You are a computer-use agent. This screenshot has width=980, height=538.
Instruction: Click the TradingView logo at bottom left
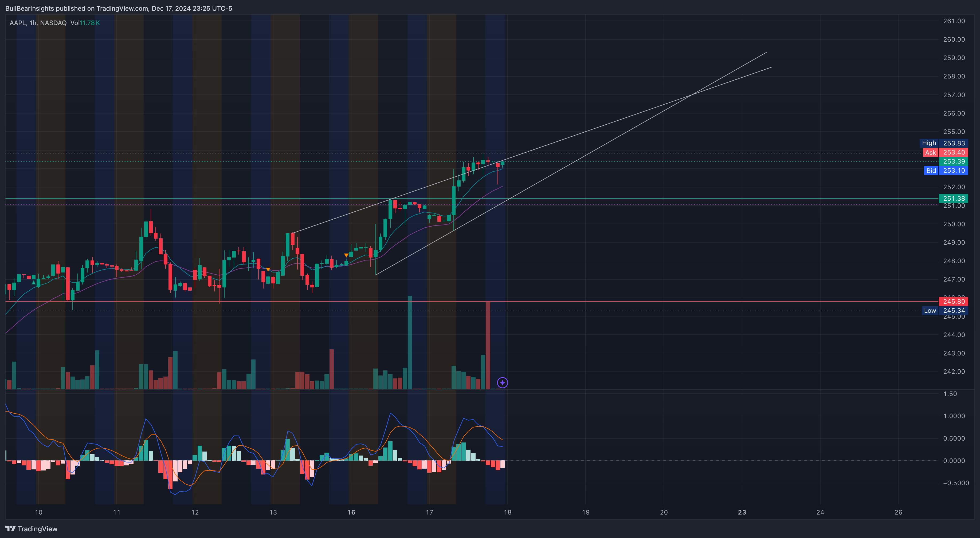pyautogui.click(x=31, y=529)
